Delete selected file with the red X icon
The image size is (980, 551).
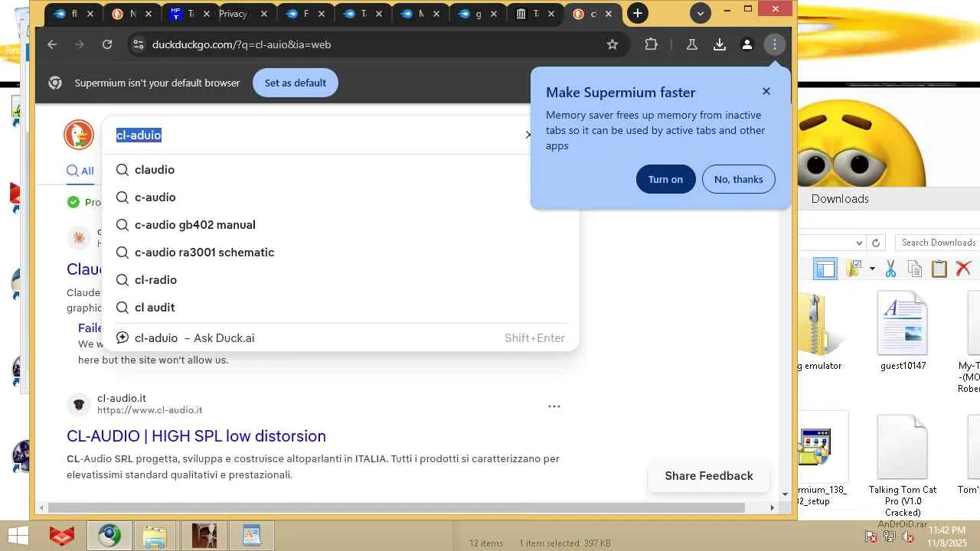coord(963,269)
